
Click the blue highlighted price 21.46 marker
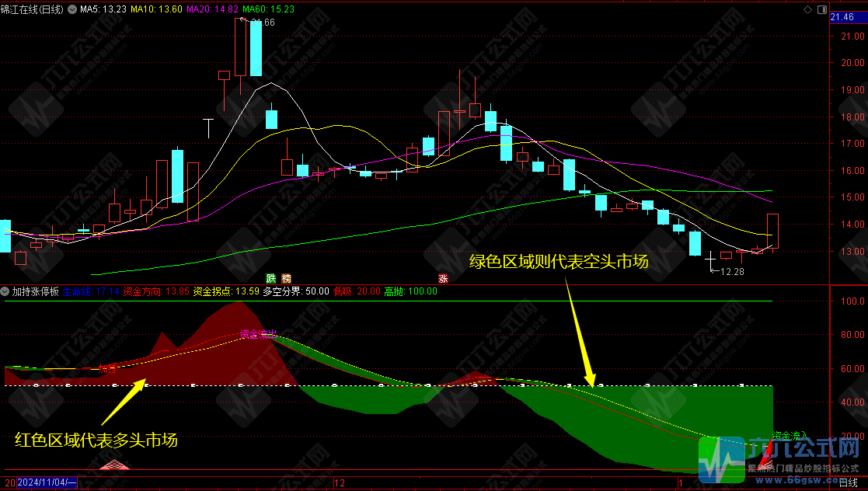pyautogui.click(x=845, y=16)
